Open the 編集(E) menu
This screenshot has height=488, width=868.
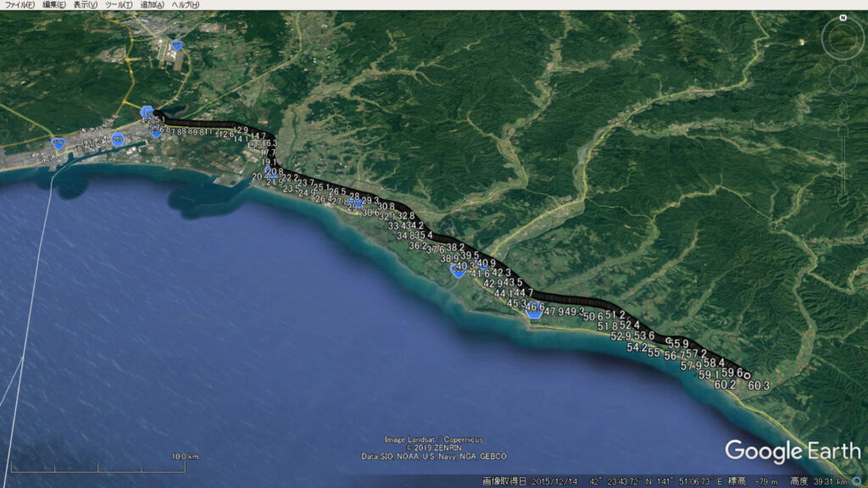pyautogui.click(x=57, y=5)
